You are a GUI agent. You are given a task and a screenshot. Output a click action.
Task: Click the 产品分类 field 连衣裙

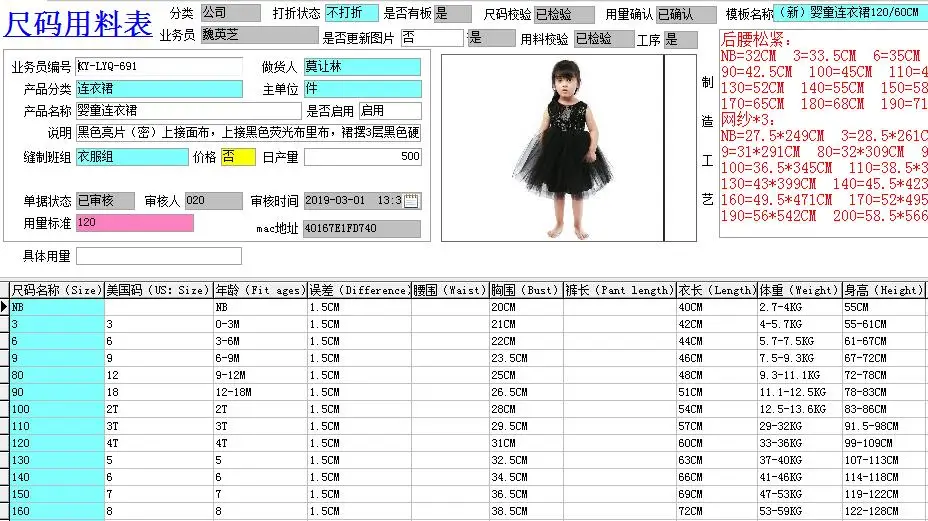click(x=159, y=89)
